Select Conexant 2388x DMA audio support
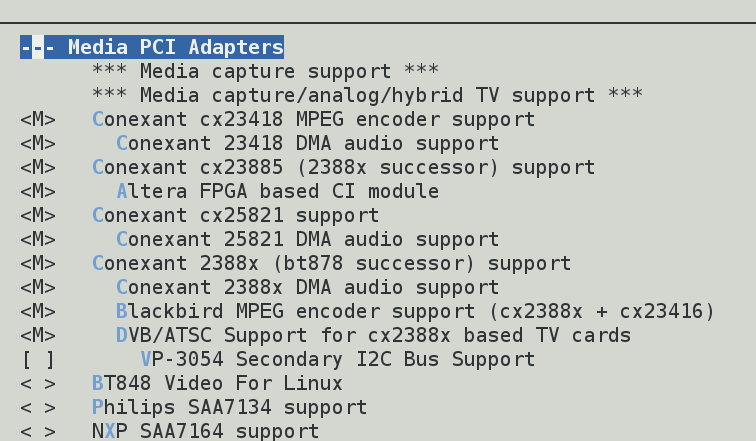 pos(307,288)
